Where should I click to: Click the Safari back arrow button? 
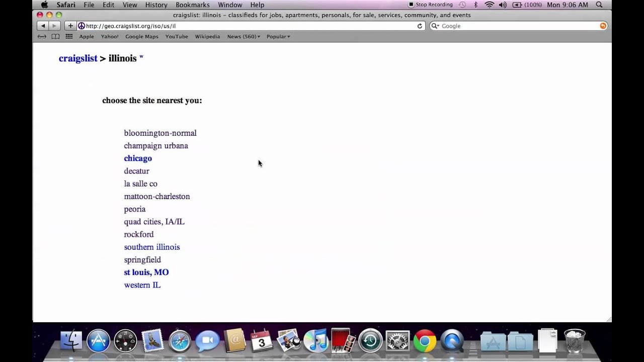point(43,26)
